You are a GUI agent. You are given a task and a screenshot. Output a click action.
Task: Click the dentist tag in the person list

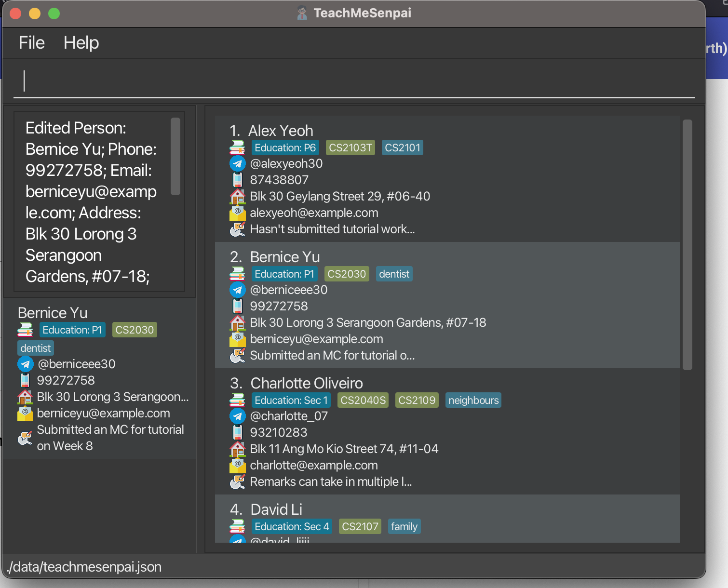(x=394, y=274)
